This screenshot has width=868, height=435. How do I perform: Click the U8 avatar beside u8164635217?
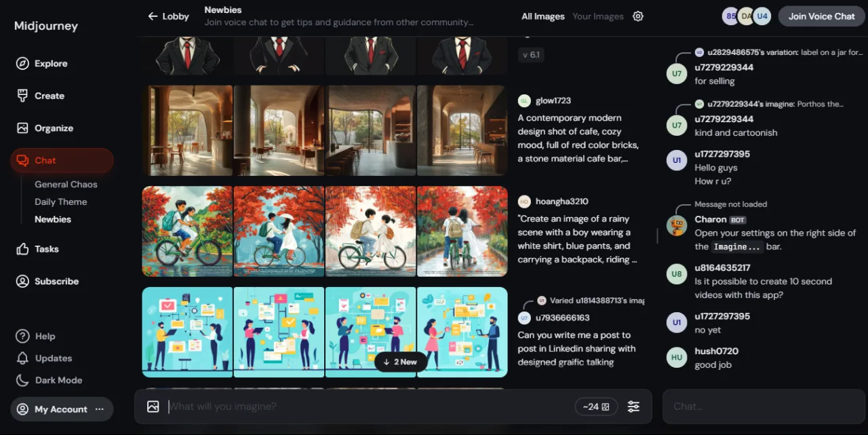coord(676,274)
